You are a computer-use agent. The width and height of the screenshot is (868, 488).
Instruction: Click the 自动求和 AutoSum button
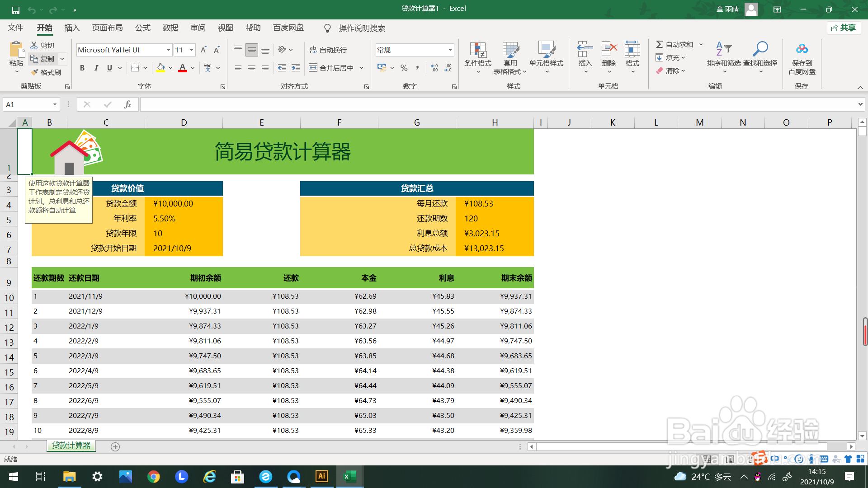tap(675, 44)
